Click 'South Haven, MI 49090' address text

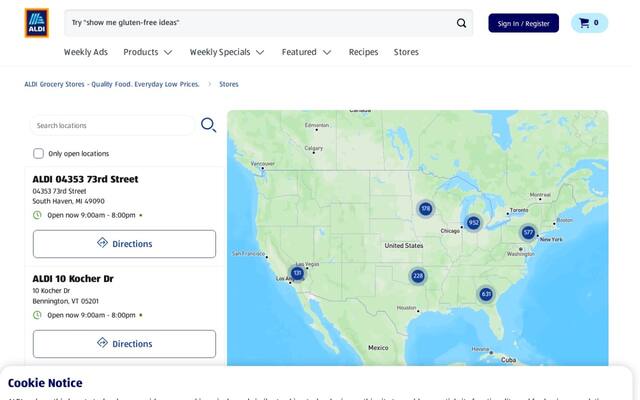point(69,201)
